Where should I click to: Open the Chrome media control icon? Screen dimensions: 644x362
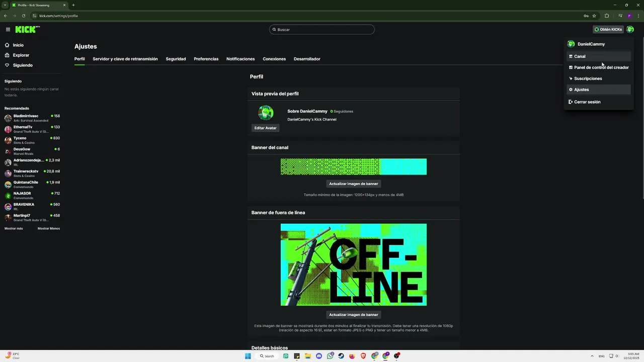[x=620, y=16]
